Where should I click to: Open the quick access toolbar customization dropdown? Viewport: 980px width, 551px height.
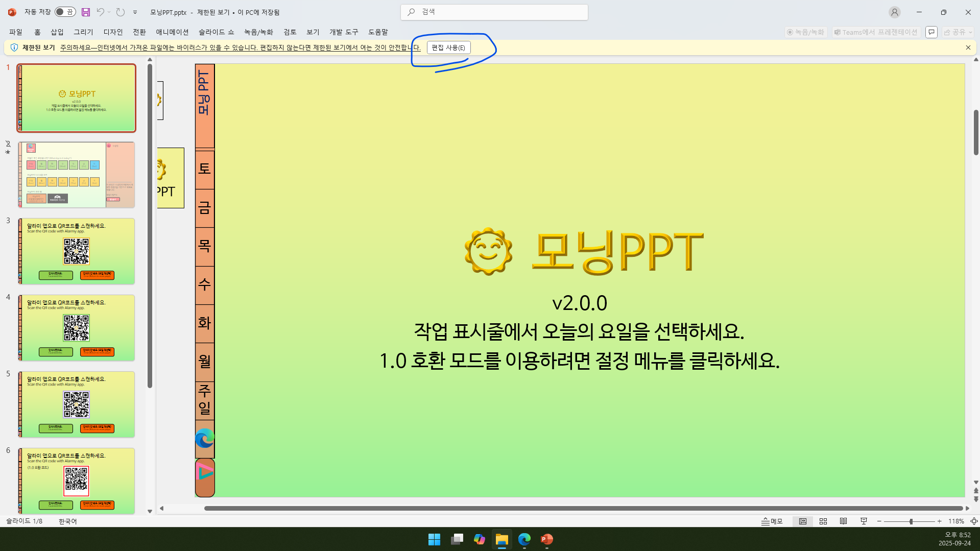tap(135, 12)
